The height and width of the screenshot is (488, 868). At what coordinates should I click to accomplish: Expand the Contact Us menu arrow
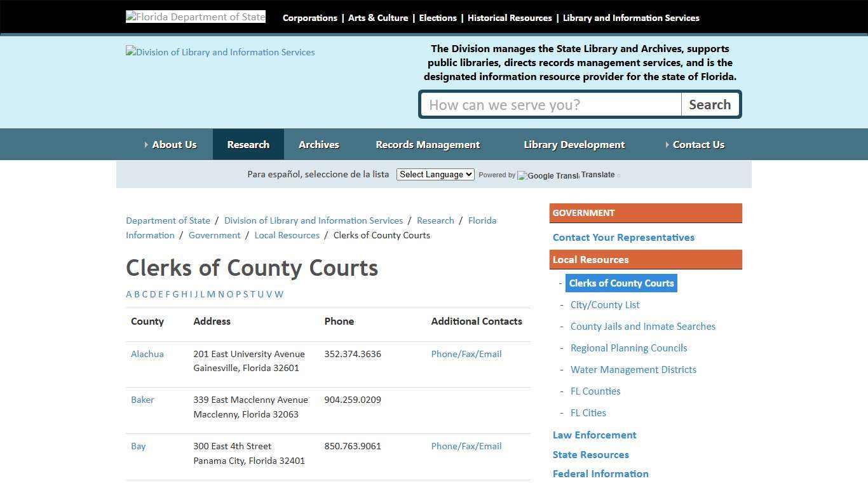(x=667, y=144)
